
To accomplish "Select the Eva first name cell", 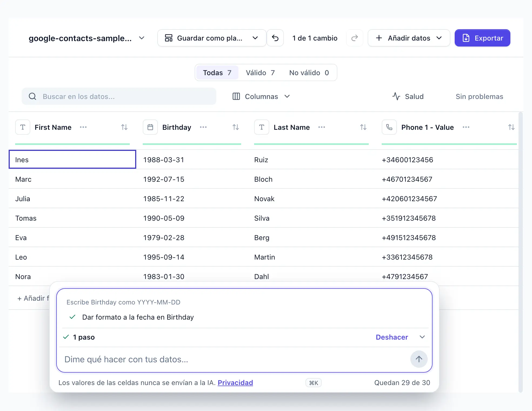I will pos(72,237).
